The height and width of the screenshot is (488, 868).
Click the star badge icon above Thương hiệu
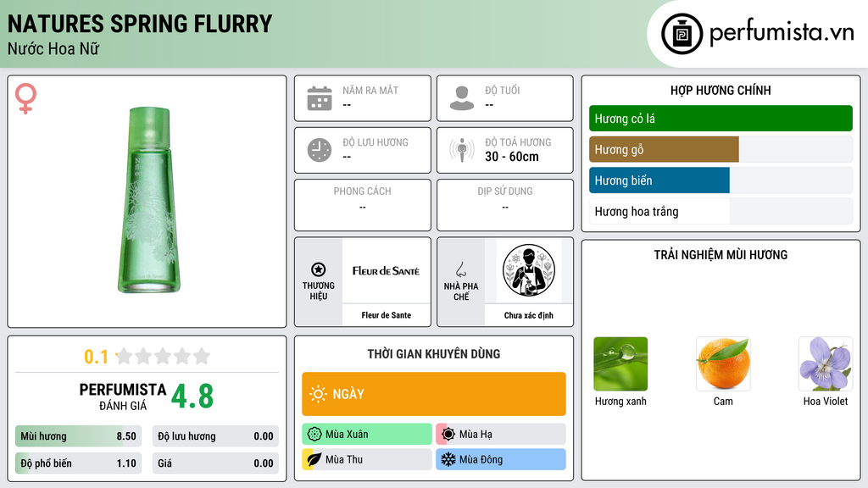pos(319,269)
